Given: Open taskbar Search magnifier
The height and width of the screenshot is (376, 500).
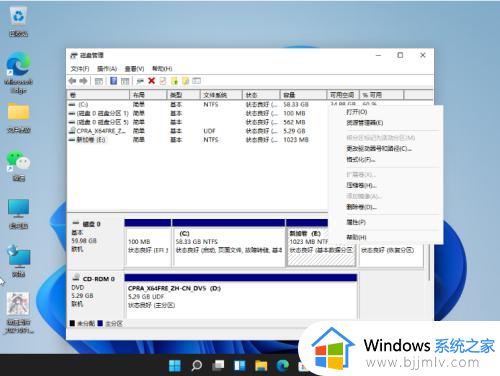Looking at the screenshot, I should (196, 366).
